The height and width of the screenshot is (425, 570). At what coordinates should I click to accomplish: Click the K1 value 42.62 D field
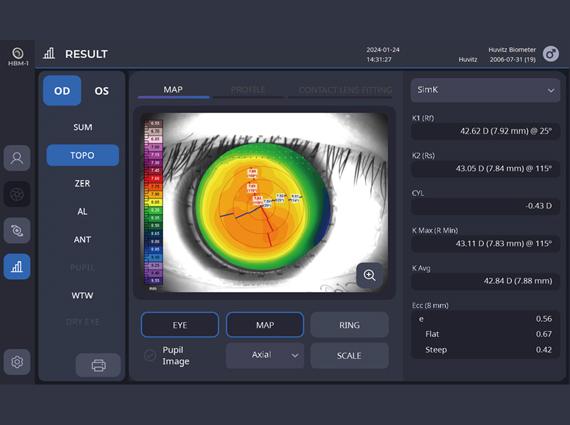tap(485, 131)
